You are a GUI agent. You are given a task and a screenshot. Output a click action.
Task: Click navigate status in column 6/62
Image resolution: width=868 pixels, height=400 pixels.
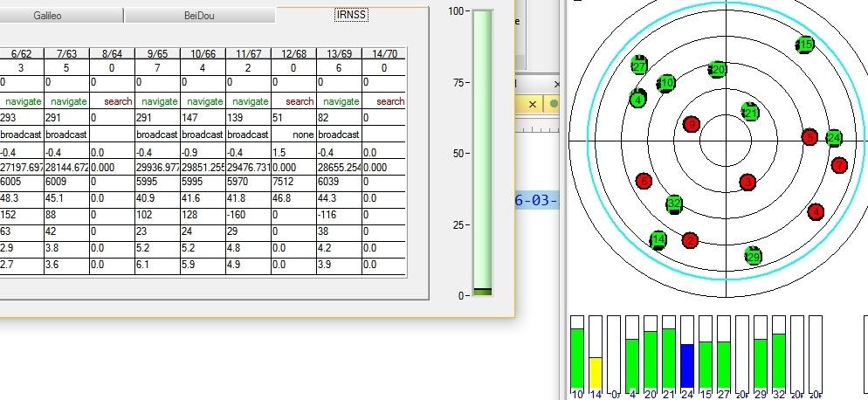click(x=24, y=101)
